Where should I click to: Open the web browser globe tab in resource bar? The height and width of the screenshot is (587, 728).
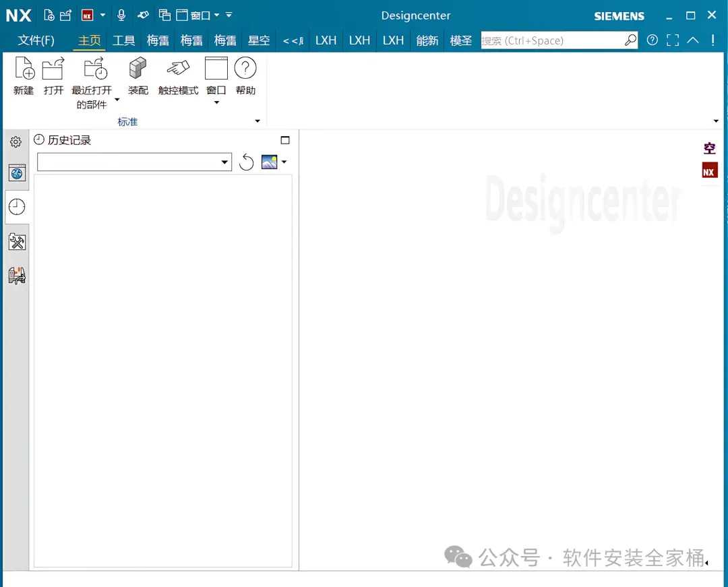pyautogui.click(x=17, y=173)
